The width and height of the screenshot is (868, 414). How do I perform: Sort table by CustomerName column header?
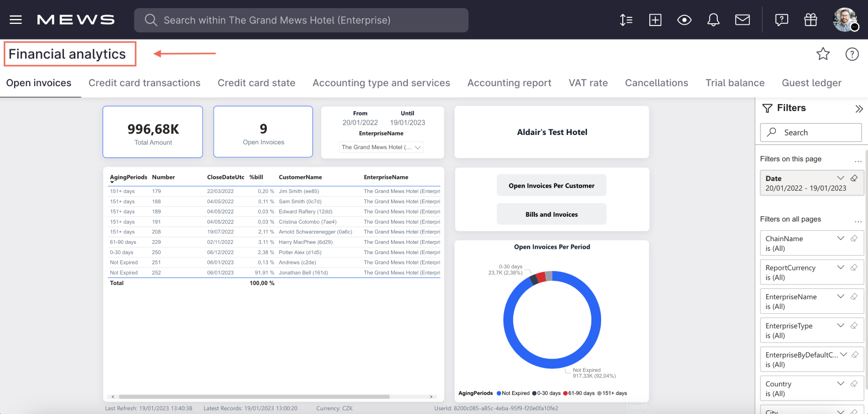301,177
